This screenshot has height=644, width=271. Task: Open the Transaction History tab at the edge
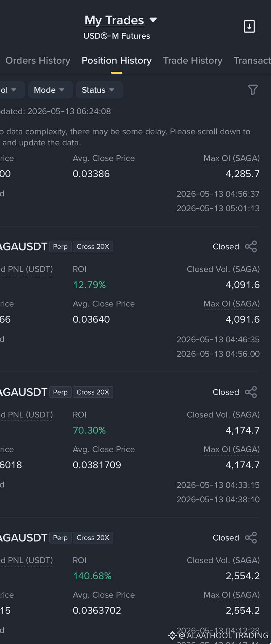(x=252, y=61)
